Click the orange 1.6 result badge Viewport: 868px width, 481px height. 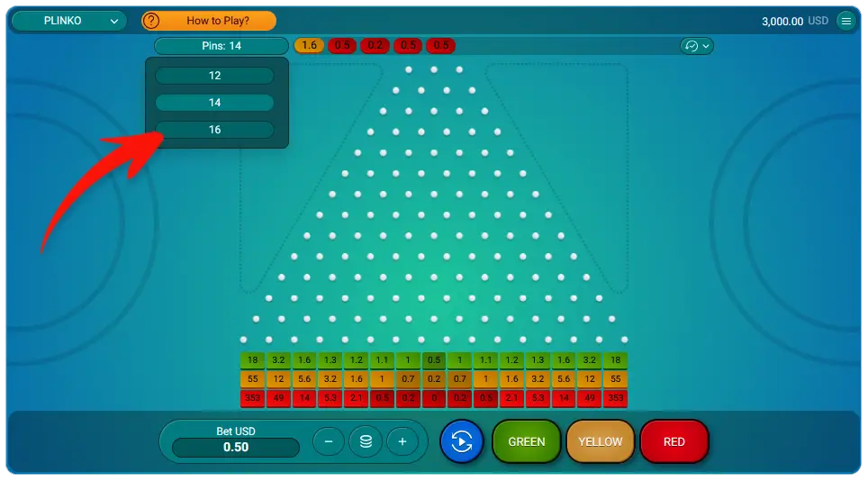click(309, 46)
